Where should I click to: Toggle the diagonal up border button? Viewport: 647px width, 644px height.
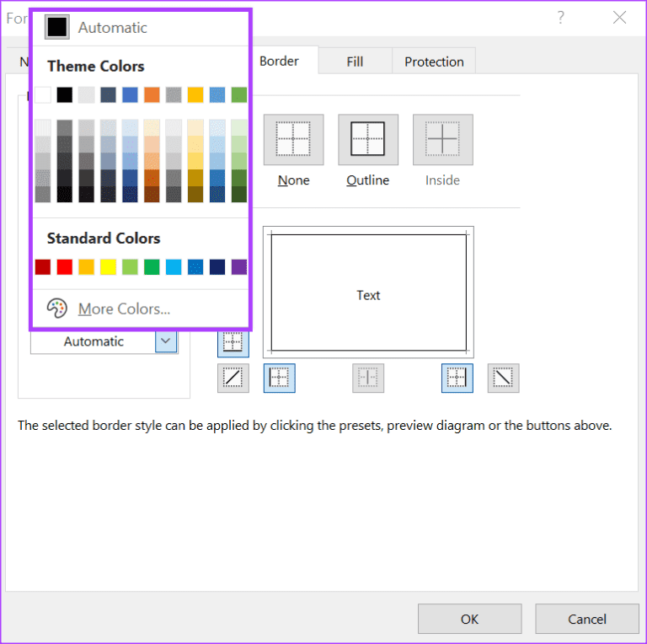click(233, 378)
